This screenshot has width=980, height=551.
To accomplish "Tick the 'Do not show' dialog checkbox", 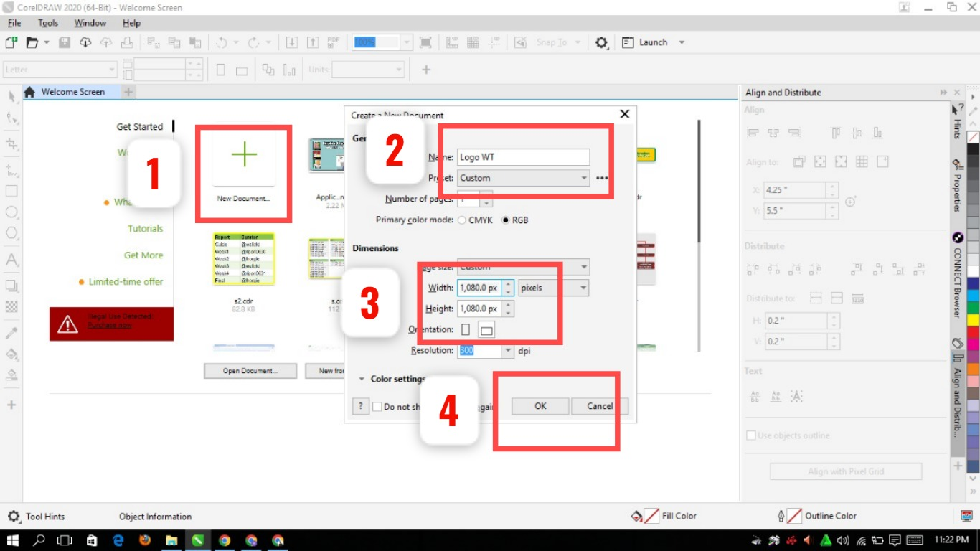I will (377, 407).
